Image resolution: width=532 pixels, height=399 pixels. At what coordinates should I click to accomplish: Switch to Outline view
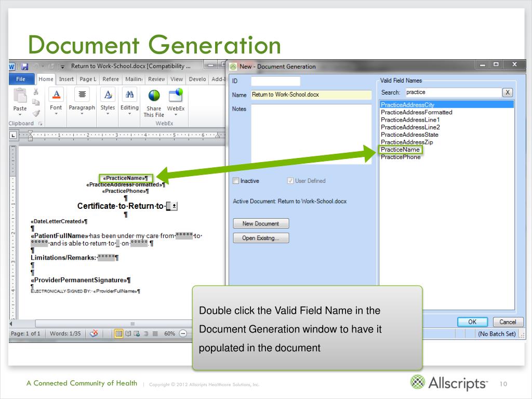coord(146,334)
